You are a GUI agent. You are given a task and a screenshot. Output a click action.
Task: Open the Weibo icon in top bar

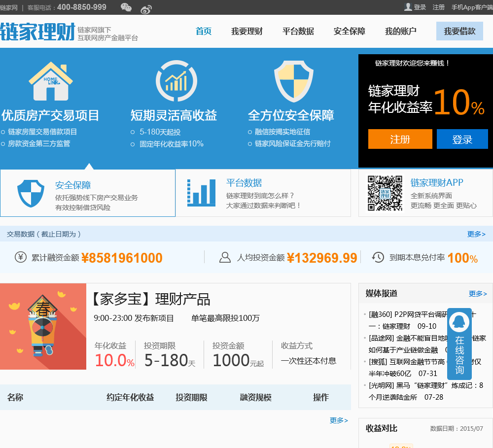[x=146, y=10]
